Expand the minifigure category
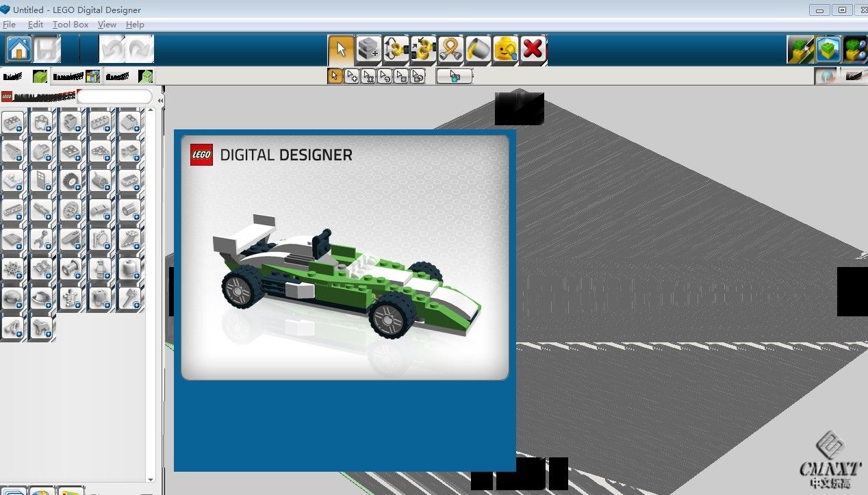 point(101,268)
